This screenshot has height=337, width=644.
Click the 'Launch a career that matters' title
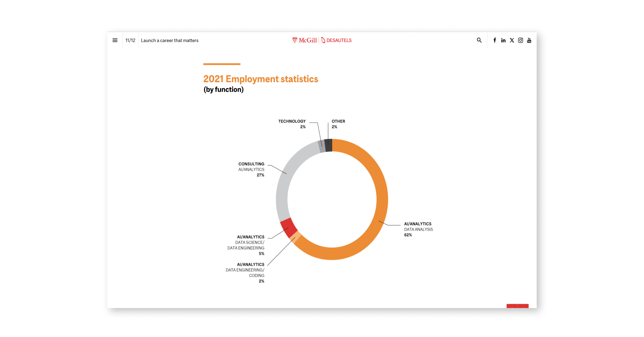(170, 41)
